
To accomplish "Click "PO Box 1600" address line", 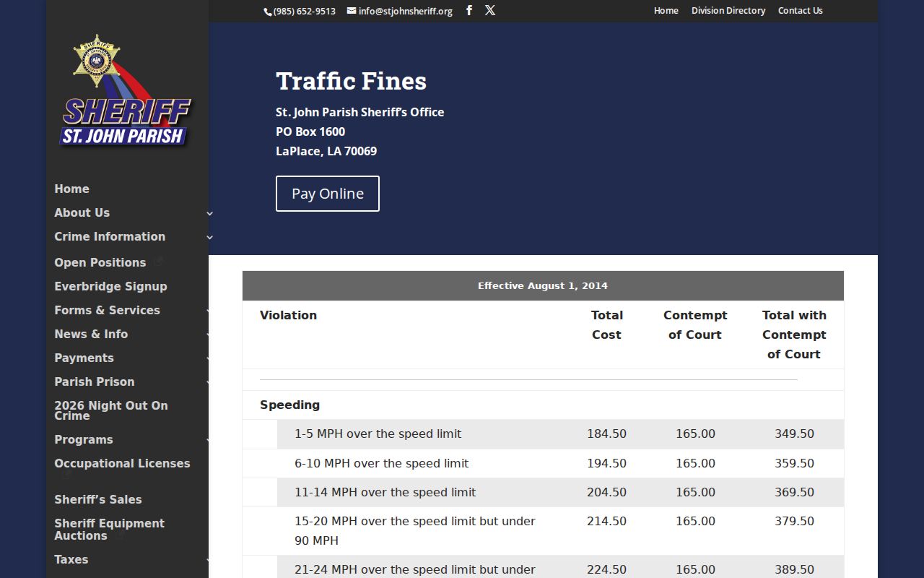I will 310,131.
